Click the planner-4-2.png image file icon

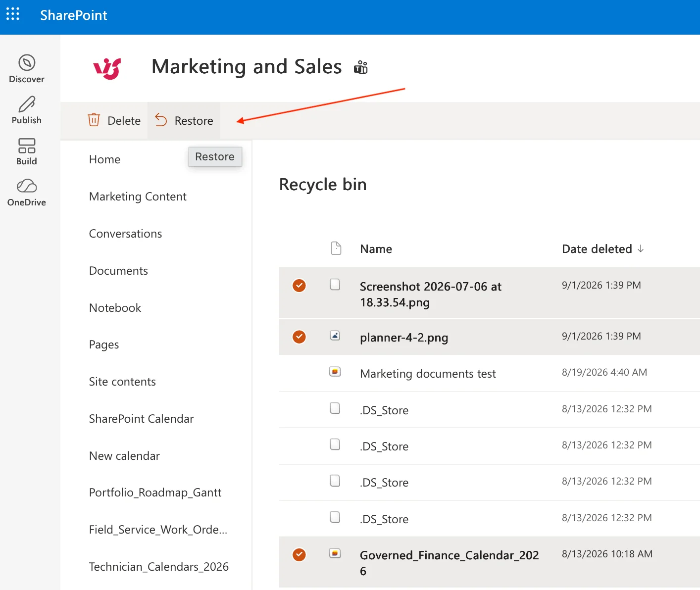tap(335, 336)
